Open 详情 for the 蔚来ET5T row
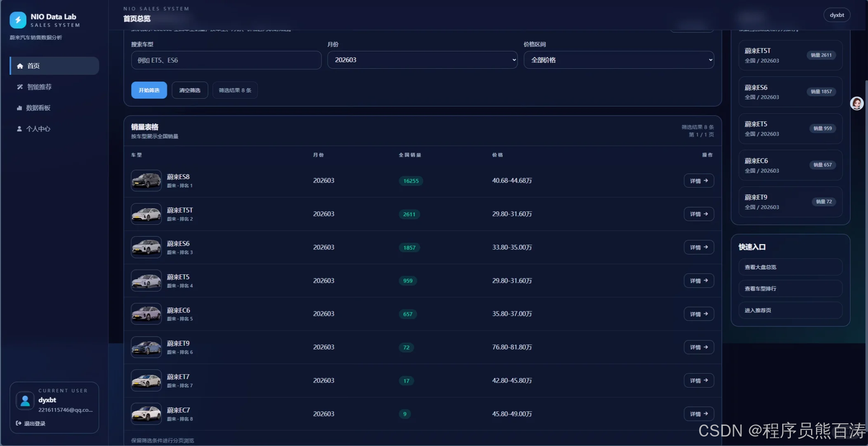 [x=699, y=214]
